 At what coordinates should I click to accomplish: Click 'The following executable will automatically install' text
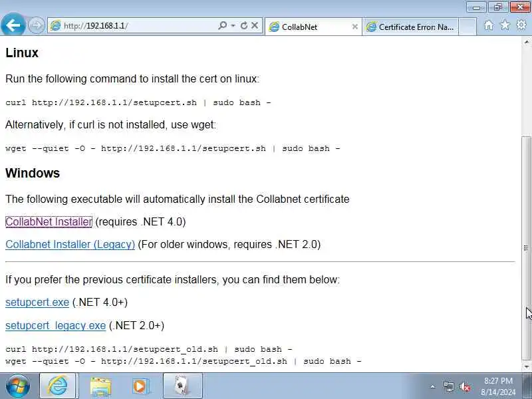pos(178,199)
